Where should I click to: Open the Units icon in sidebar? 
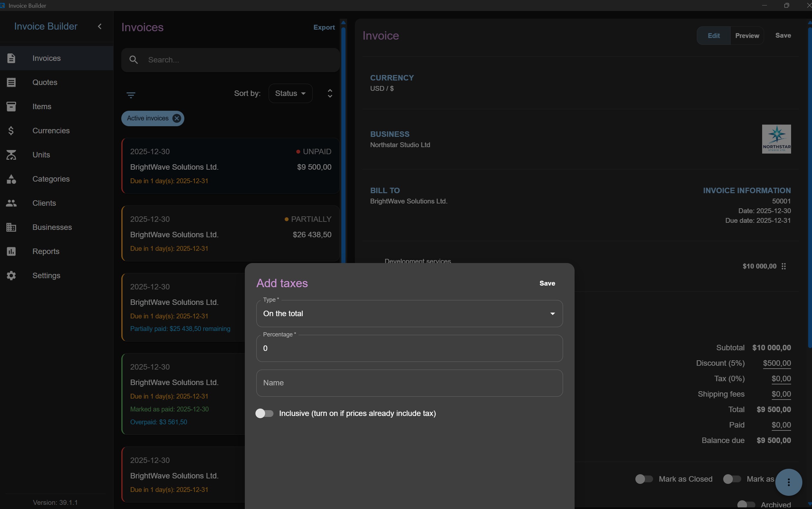coord(11,155)
